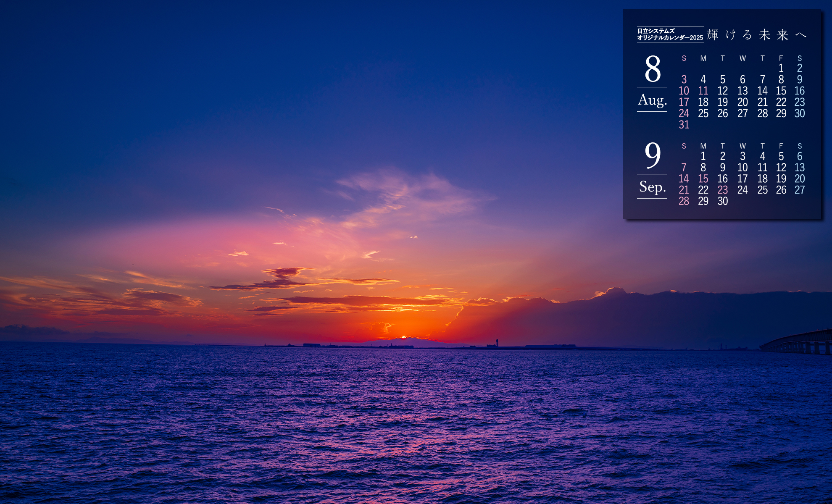Select August 20 in the calendar
This screenshot has width=832, height=504.
(x=742, y=102)
